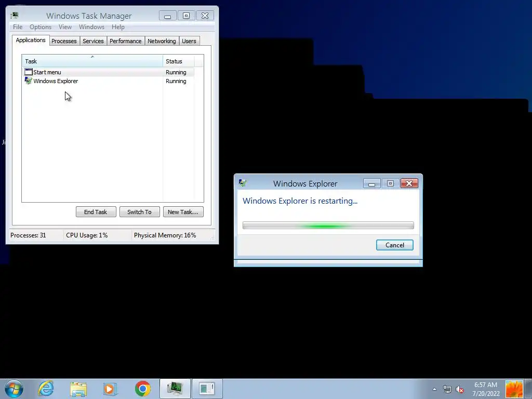Sort by the Status column header

tap(179, 61)
